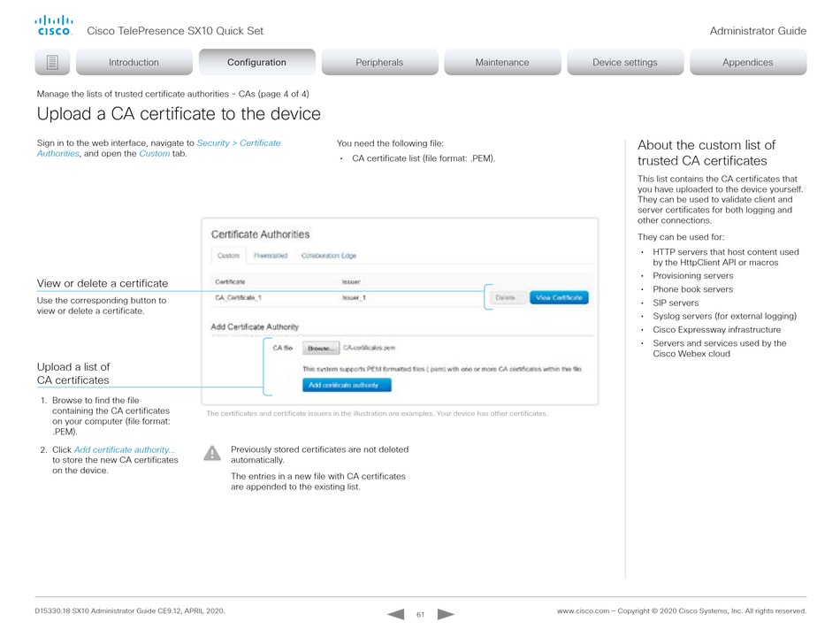The height and width of the screenshot is (629, 840).
Task: Open the Device settings tab
Action: (624, 62)
